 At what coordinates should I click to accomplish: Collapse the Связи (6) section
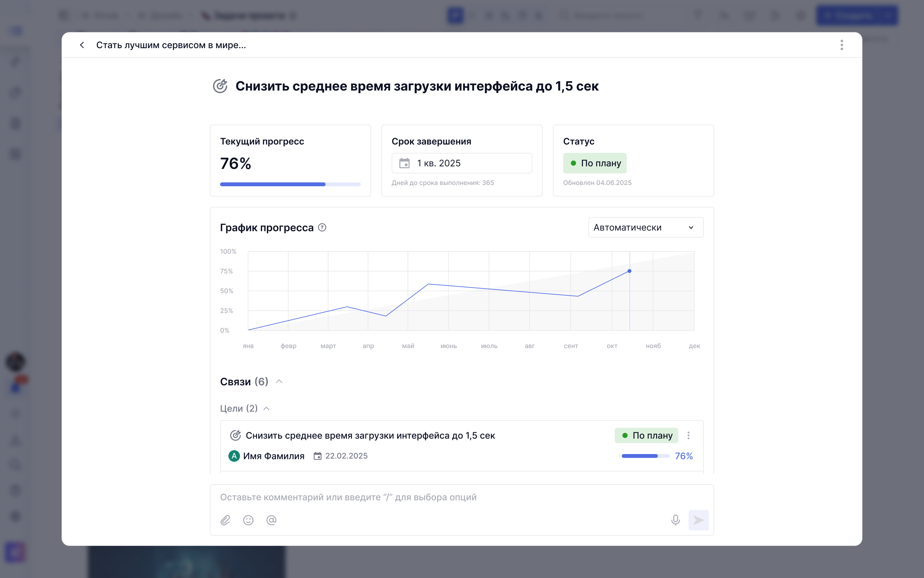click(279, 381)
